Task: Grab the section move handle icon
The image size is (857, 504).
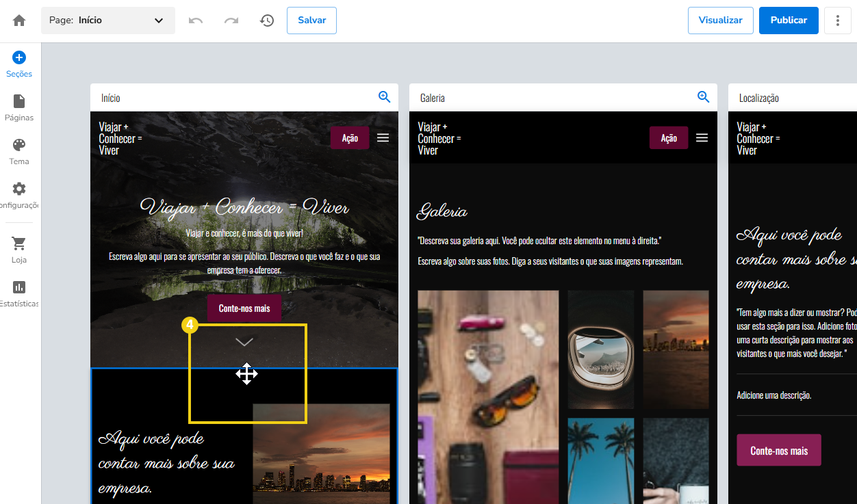Action: (x=246, y=374)
